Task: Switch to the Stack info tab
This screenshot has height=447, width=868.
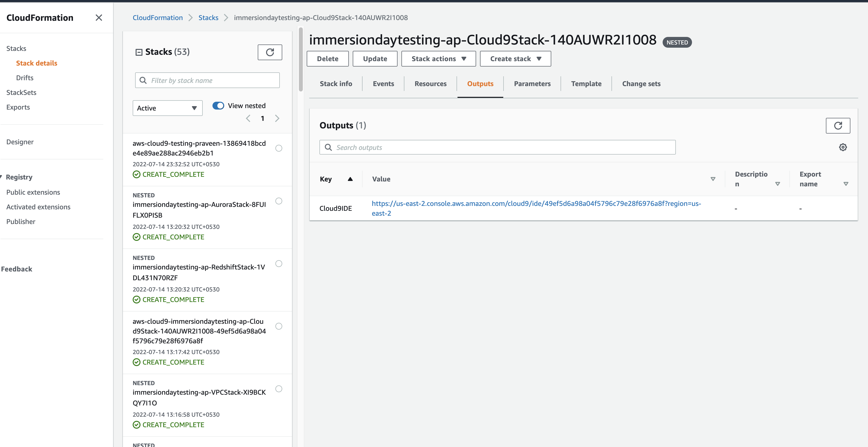Action: click(x=336, y=84)
